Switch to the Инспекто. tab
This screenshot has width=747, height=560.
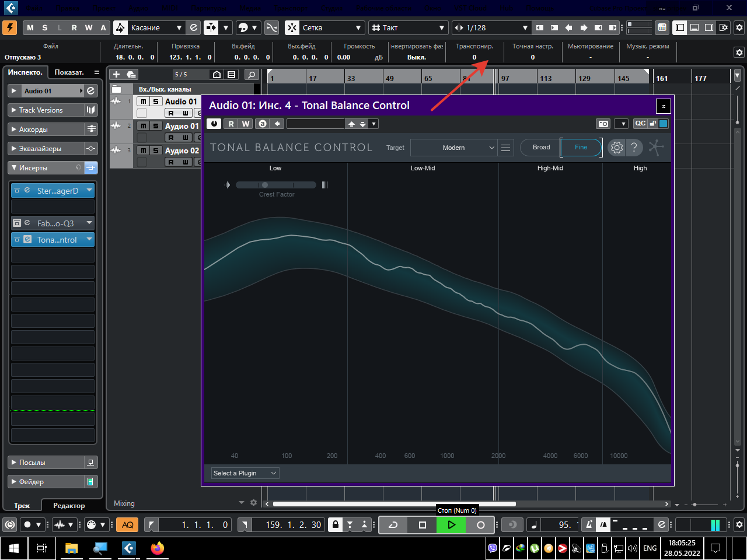(25, 72)
